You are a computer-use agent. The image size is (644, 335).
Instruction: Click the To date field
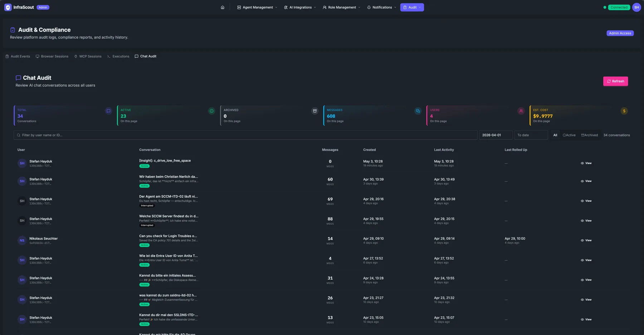531,135
